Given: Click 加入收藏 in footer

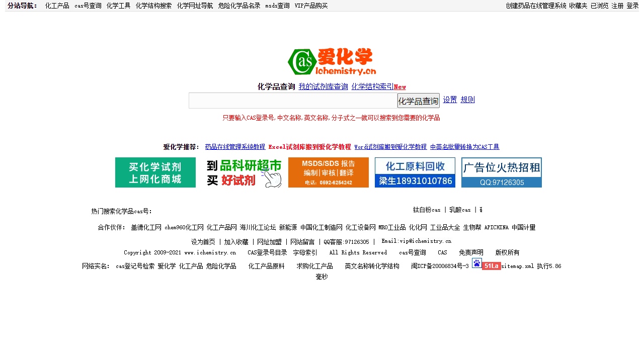Looking at the screenshot, I should (x=236, y=241).
